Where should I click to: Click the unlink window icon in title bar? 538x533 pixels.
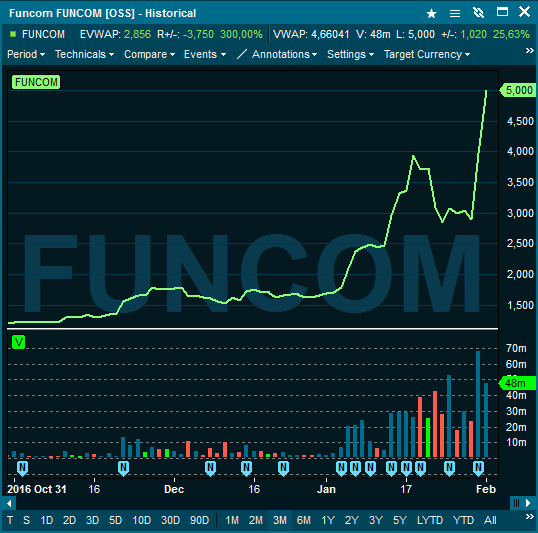pyautogui.click(x=478, y=13)
